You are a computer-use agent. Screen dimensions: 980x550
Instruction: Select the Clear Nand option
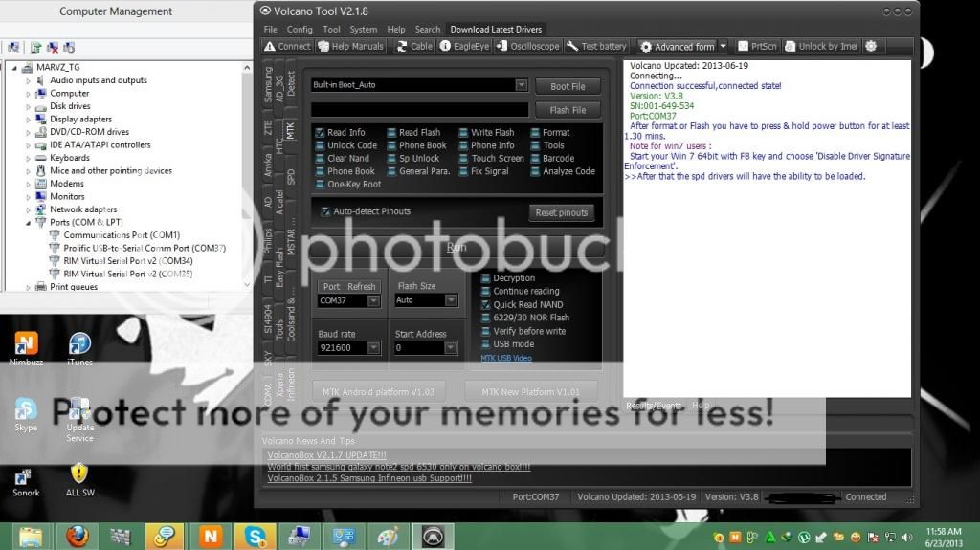tap(342, 158)
